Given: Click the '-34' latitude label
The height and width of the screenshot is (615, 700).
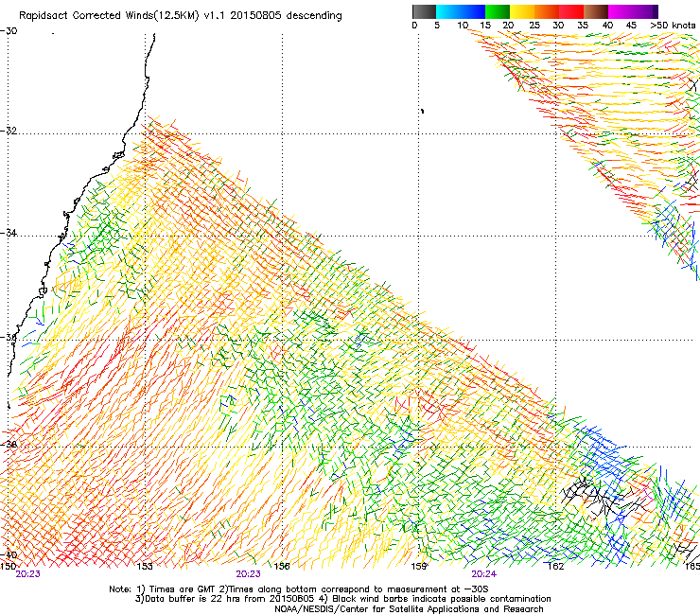Looking at the screenshot, I should (9, 233).
